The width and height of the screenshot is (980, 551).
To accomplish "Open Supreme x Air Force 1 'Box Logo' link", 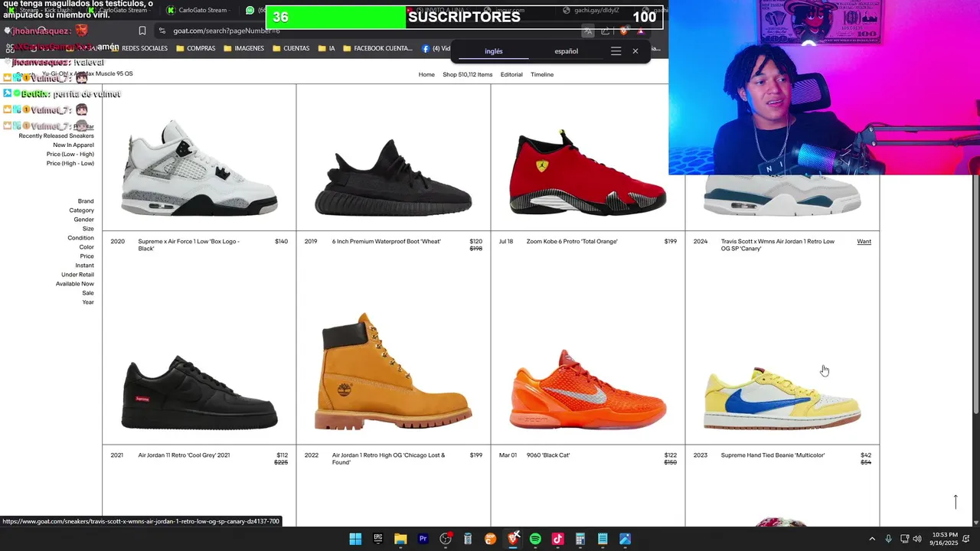I will click(x=188, y=245).
